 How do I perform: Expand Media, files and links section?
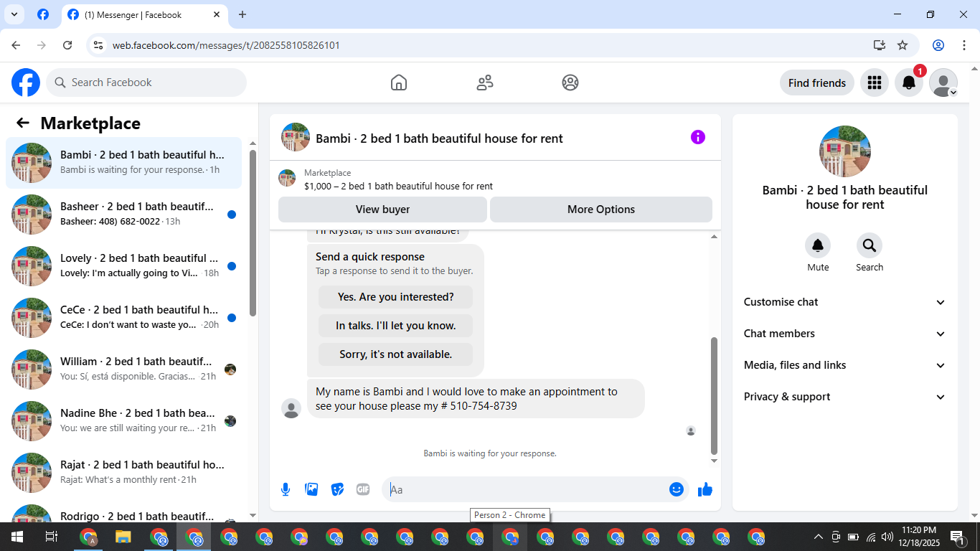(x=845, y=365)
